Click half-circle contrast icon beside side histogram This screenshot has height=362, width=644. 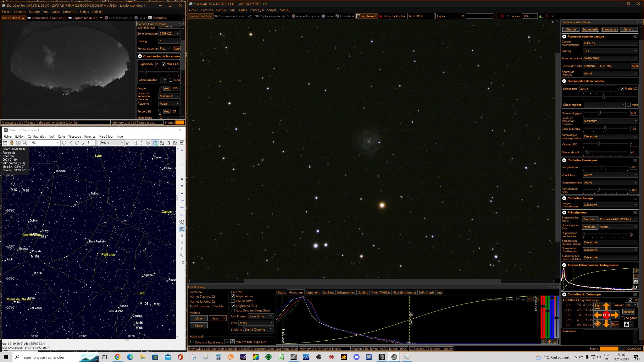point(636,287)
